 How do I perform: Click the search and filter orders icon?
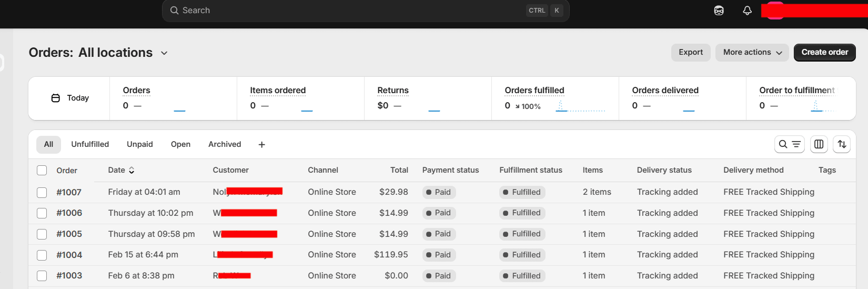click(789, 144)
